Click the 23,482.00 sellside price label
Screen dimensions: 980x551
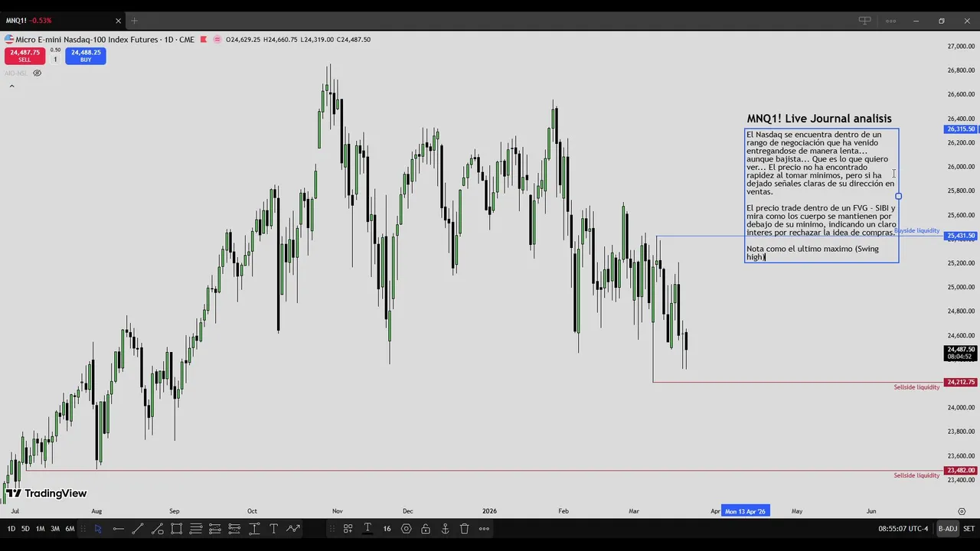pos(961,471)
